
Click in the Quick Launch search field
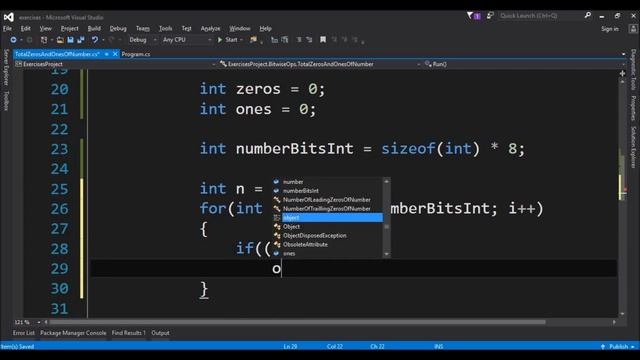tap(541, 16)
